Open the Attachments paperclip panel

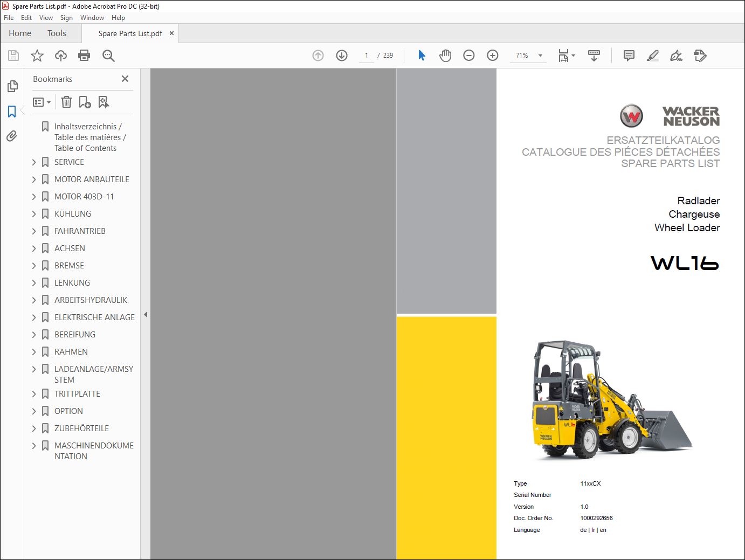12,136
